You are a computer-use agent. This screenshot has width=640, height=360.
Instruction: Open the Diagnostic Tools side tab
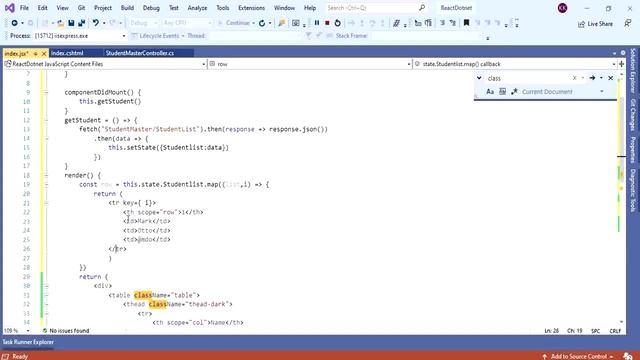click(x=633, y=191)
